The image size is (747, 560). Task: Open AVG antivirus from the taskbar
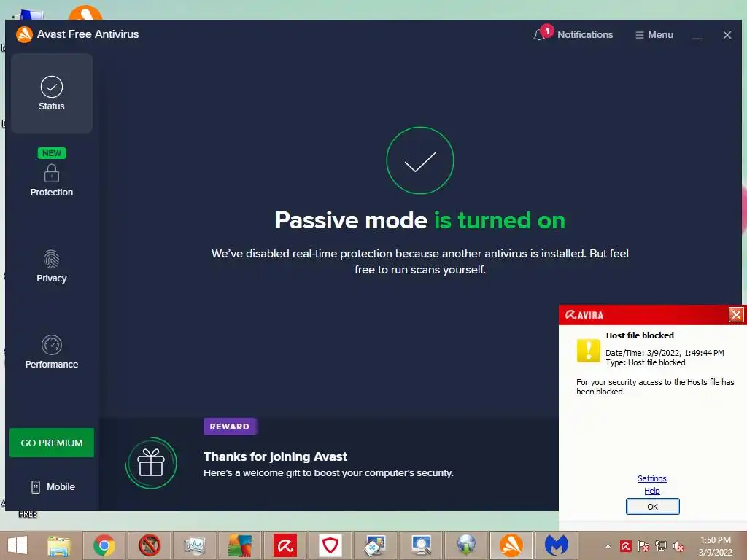click(239, 545)
